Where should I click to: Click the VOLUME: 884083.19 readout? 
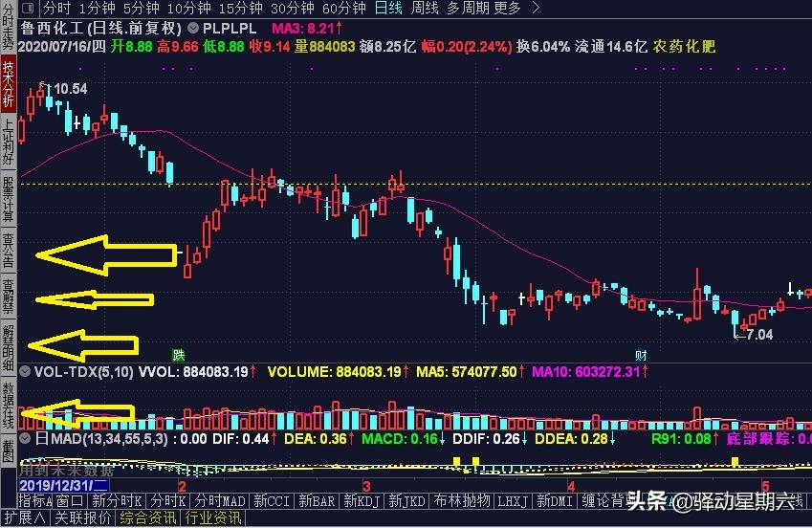(x=339, y=371)
